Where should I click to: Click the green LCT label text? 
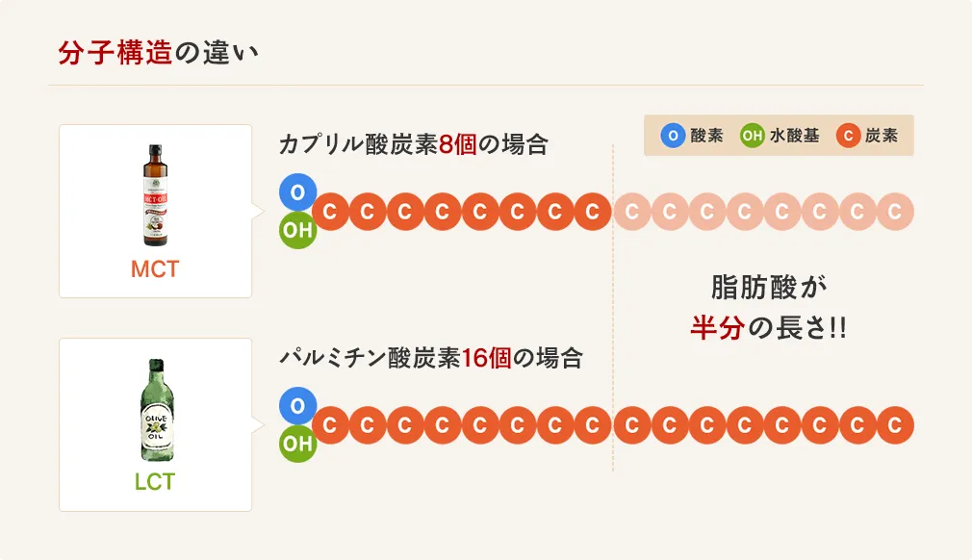(155, 481)
